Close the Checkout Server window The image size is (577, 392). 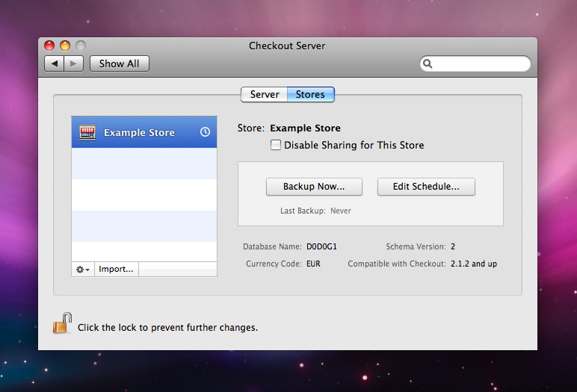[x=49, y=46]
